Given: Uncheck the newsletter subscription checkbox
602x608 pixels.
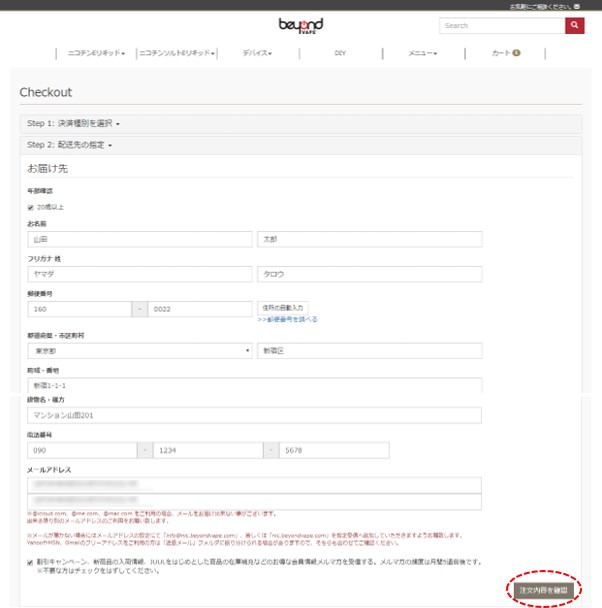Looking at the screenshot, I should (31, 562).
